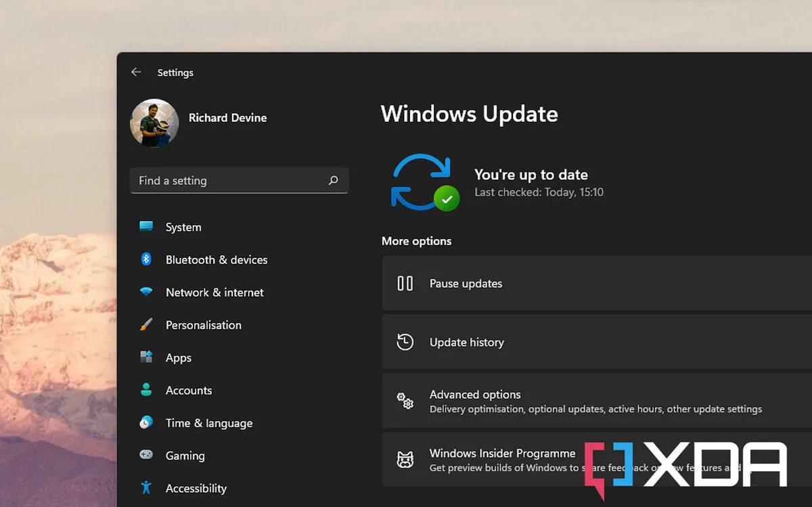Click the Windows Update page heading

[x=469, y=114]
